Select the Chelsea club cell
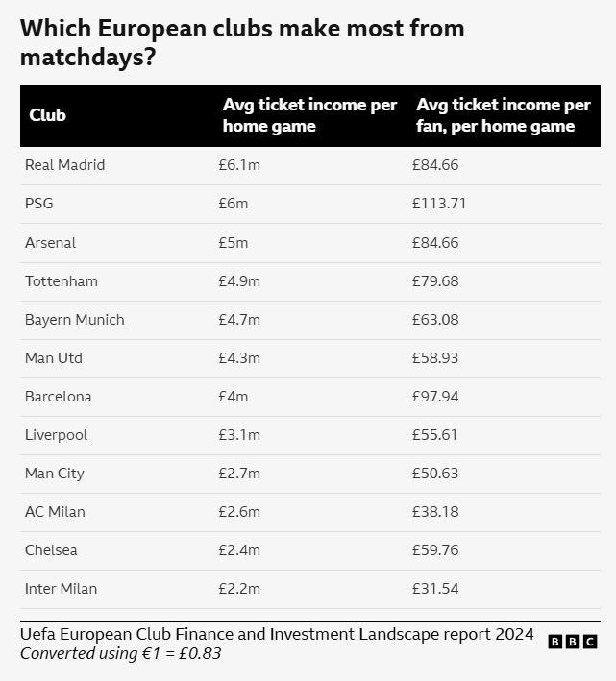 (51, 550)
